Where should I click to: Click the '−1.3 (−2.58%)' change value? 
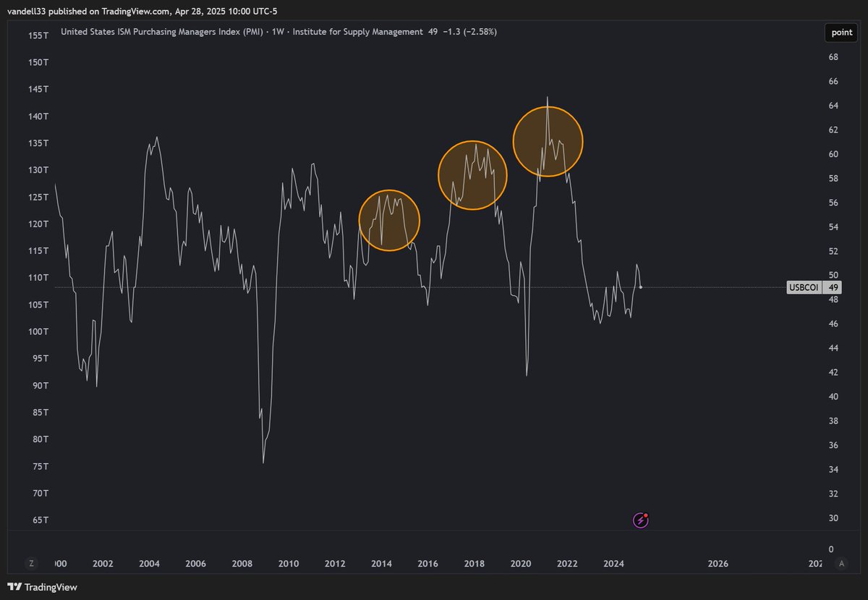(469, 32)
